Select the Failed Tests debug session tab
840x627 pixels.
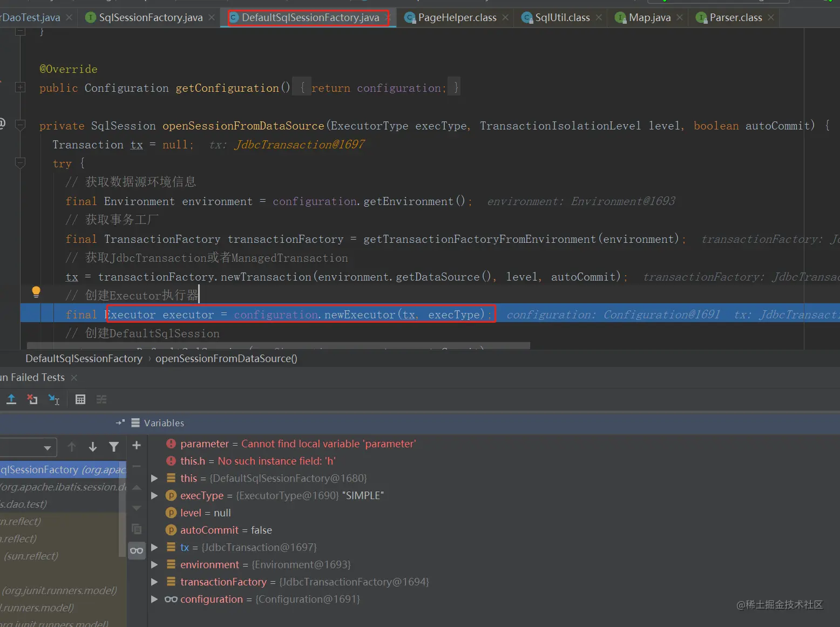coord(32,378)
